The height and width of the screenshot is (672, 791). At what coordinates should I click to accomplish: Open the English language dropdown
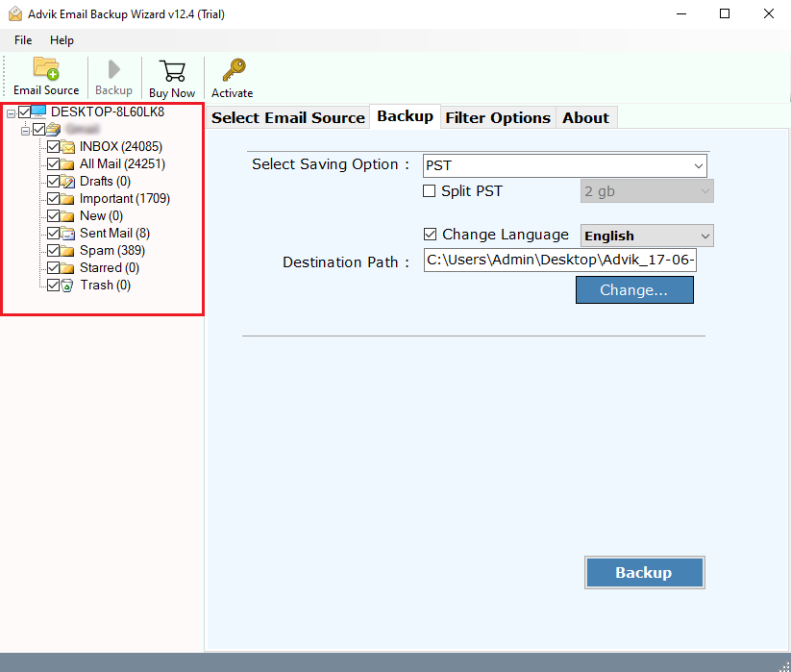(x=647, y=236)
